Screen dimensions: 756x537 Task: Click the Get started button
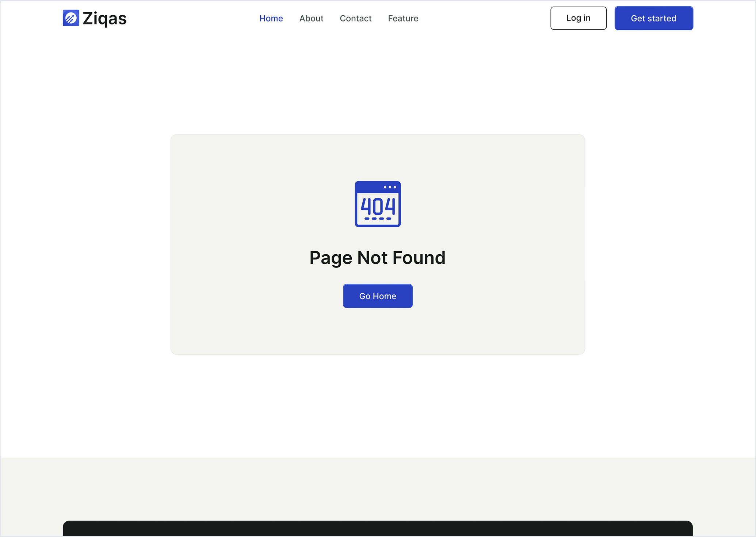click(653, 18)
